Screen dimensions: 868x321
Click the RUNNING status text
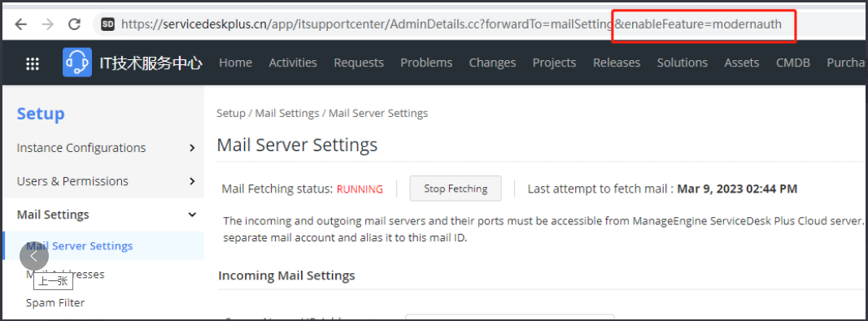(x=360, y=189)
